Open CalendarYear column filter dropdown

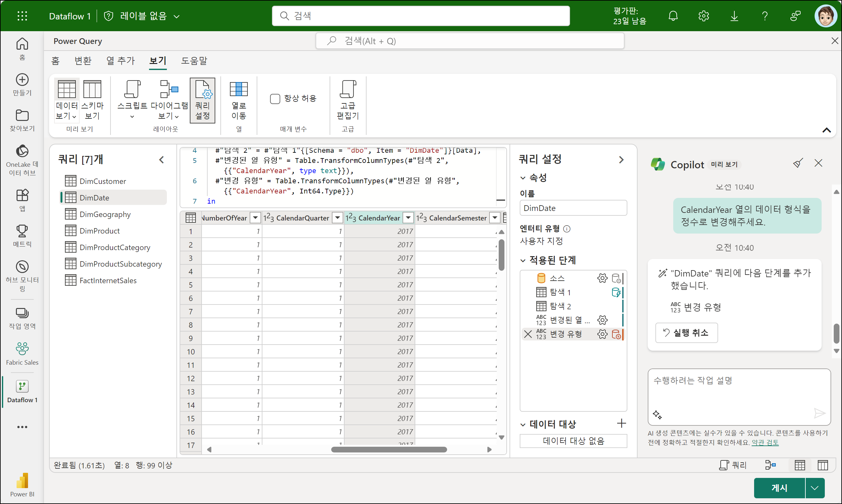coord(408,218)
